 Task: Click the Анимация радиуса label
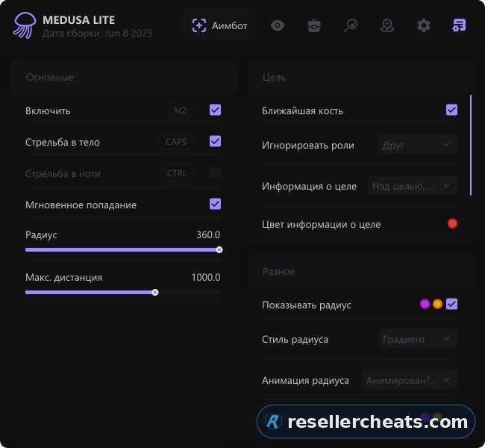tap(305, 381)
